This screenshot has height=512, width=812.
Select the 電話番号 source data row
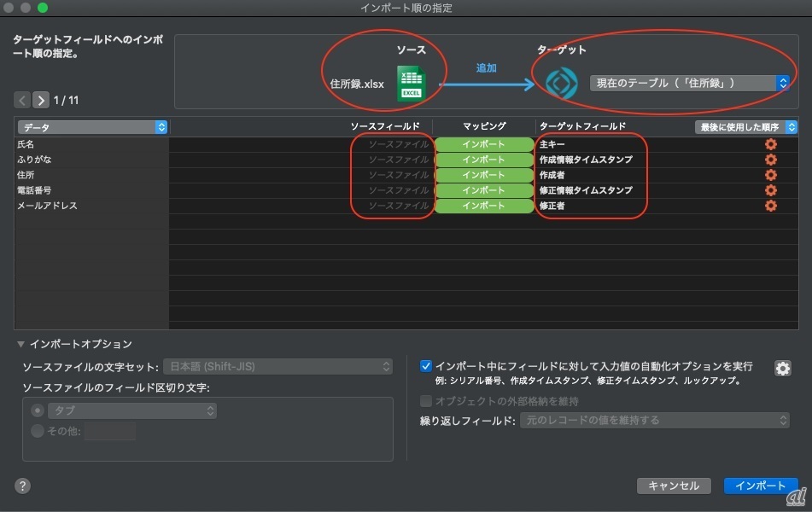[x=91, y=190]
